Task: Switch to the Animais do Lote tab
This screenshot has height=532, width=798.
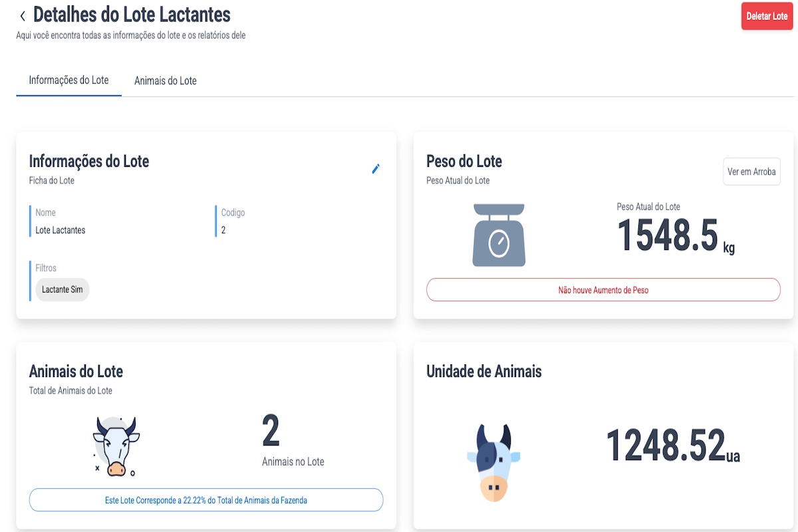Action: click(165, 80)
